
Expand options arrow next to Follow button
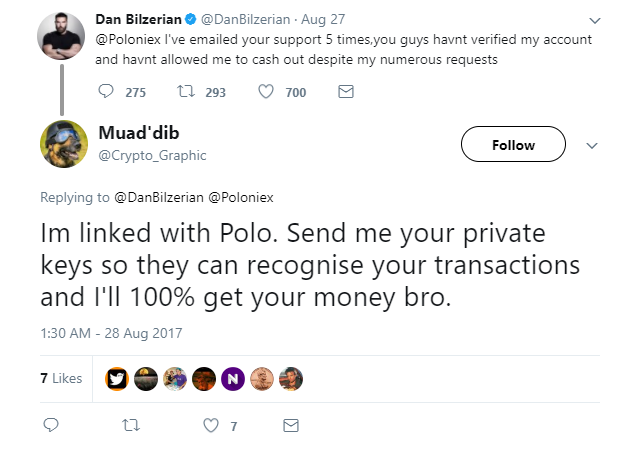tap(591, 145)
